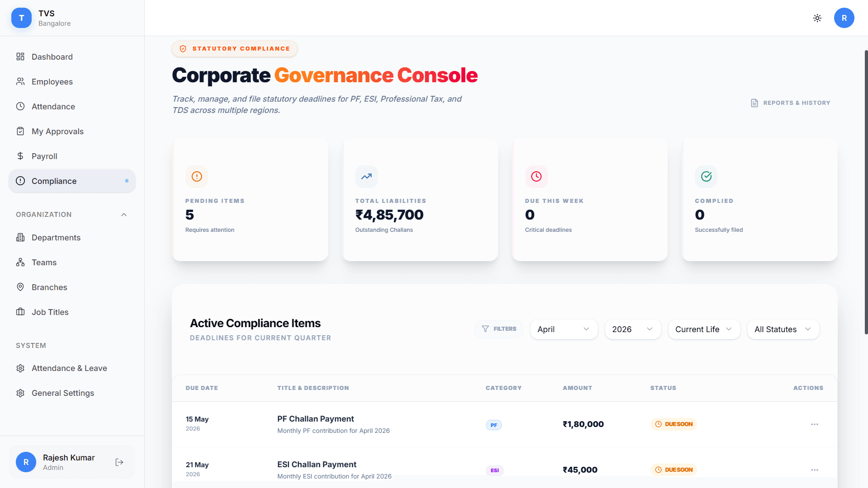Open the user profile avatar in header
The height and width of the screenshot is (488, 868).
pyautogui.click(x=844, y=18)
